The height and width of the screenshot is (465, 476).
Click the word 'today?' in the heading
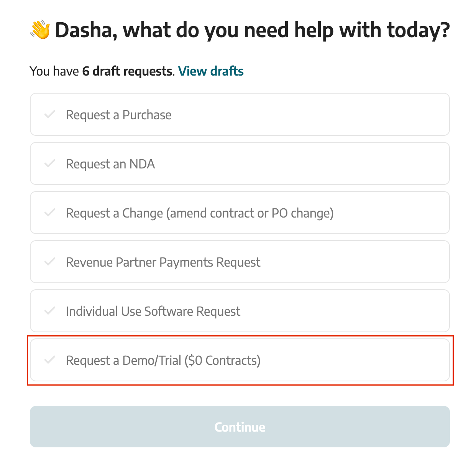click(418, 30)
